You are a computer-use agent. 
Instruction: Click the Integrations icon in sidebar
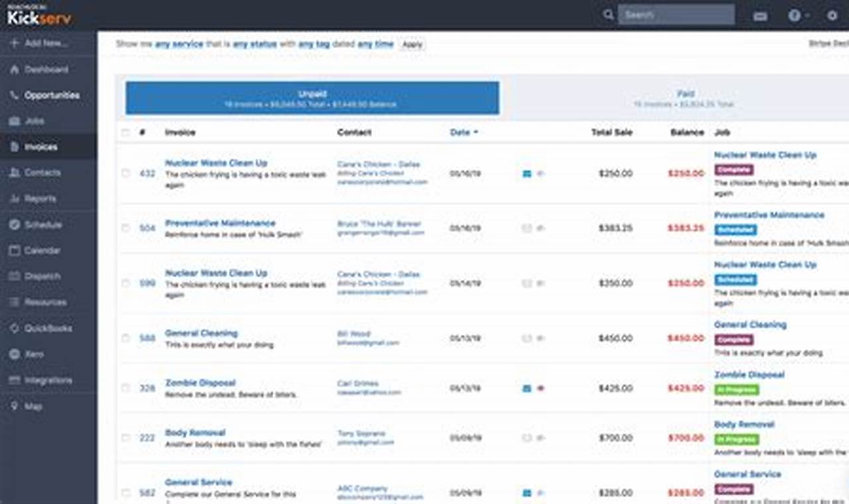[15, 380]
